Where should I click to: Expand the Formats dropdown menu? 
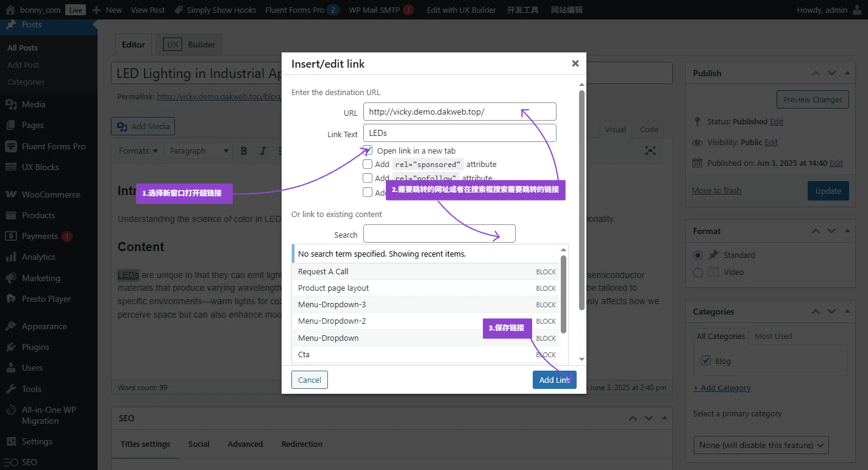tap(138, 151)
